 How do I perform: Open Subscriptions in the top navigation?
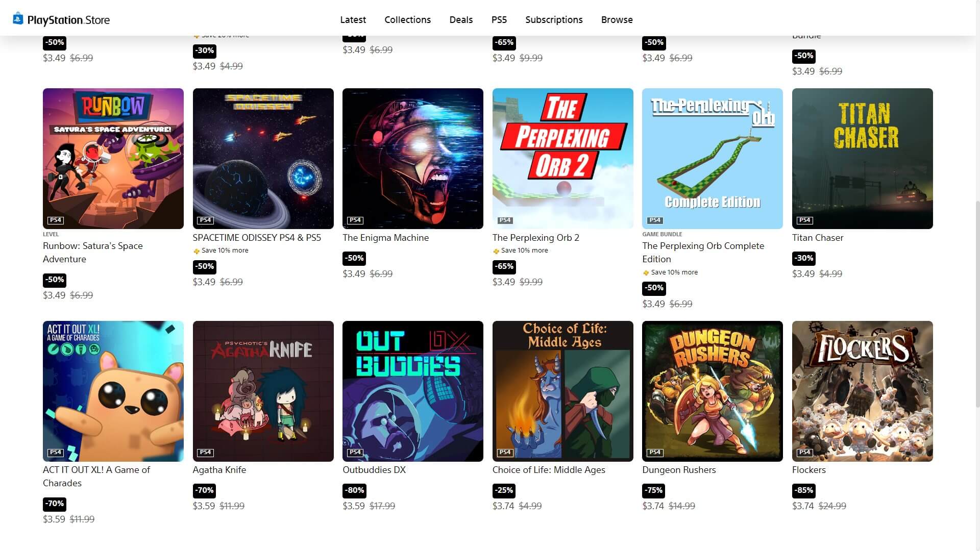tap(554, 20)
